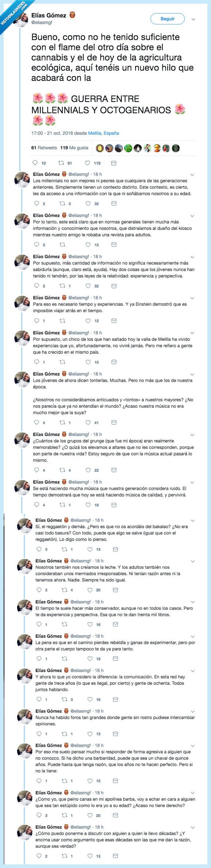Open the chevron menu next to the Seguir button

pyautogui.click(x=193, y=19)
